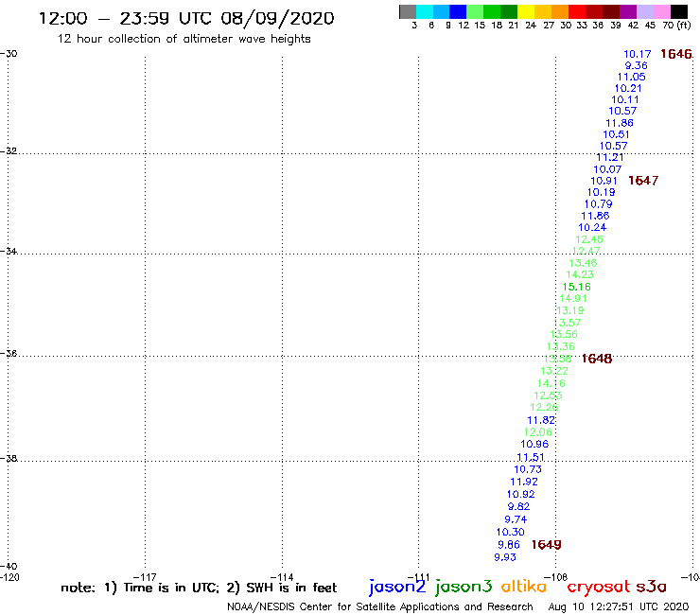Image resolution: width=700 pixels, height=615 pixels.
Task: Click the black swatch ending the color scale
Action: point(678,11)
